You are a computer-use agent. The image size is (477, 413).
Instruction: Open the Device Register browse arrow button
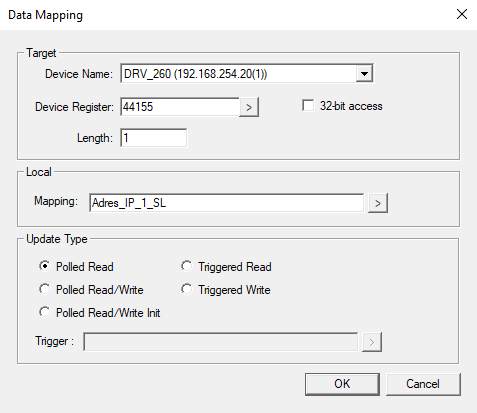point(249,107)
